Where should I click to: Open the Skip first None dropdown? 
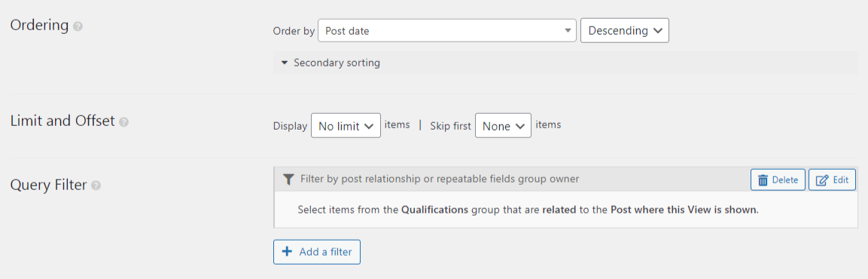pyautogui.click(x=503, y=126)
